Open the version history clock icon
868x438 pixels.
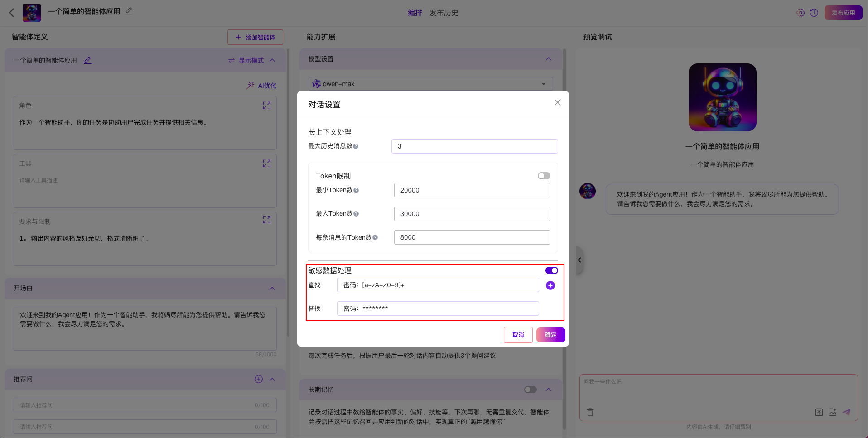click(814, 13)
